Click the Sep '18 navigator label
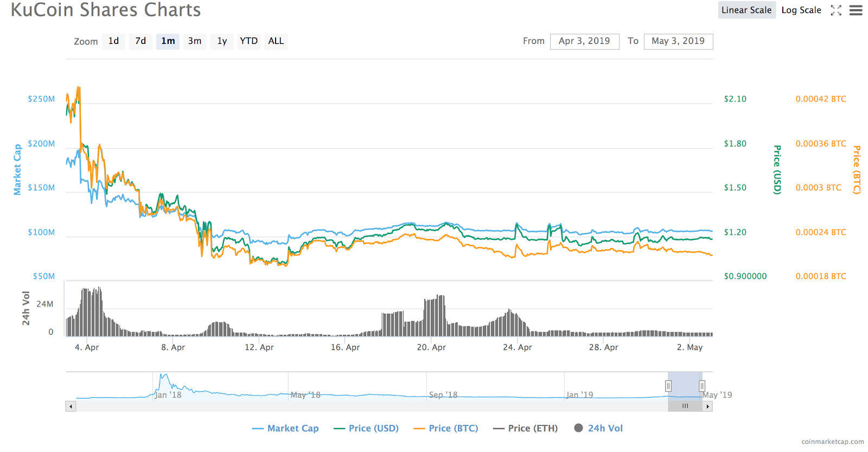 443,395
